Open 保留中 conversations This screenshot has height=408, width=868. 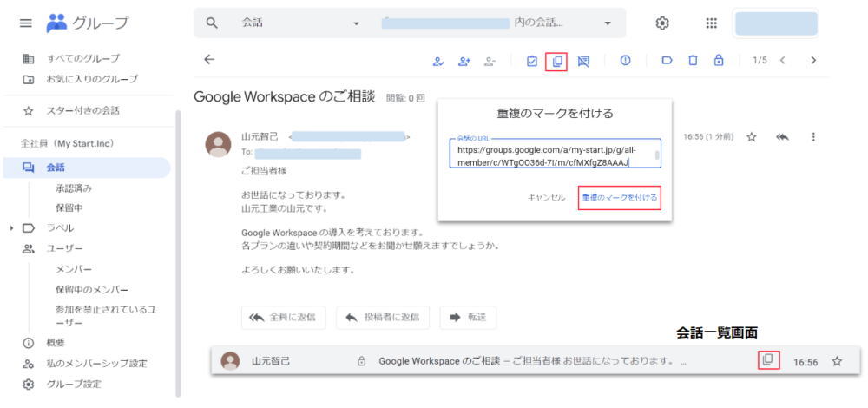(x=69, y=208)
